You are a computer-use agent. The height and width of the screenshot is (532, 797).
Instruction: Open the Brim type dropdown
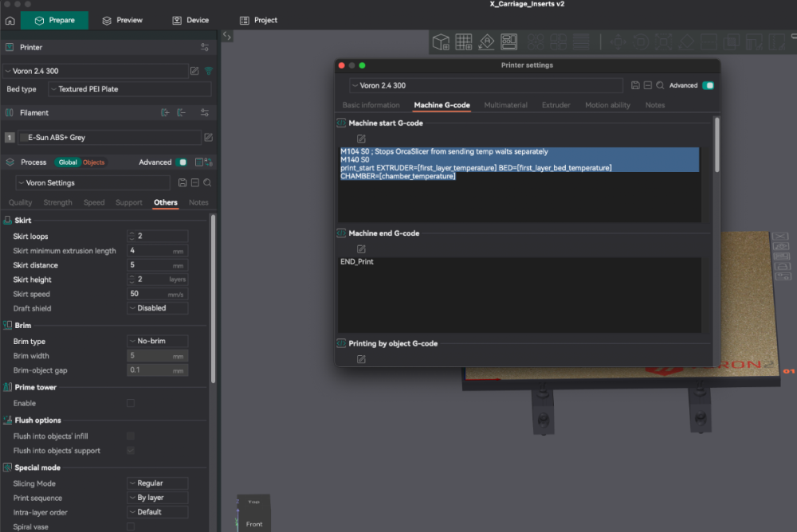point(158,341)
